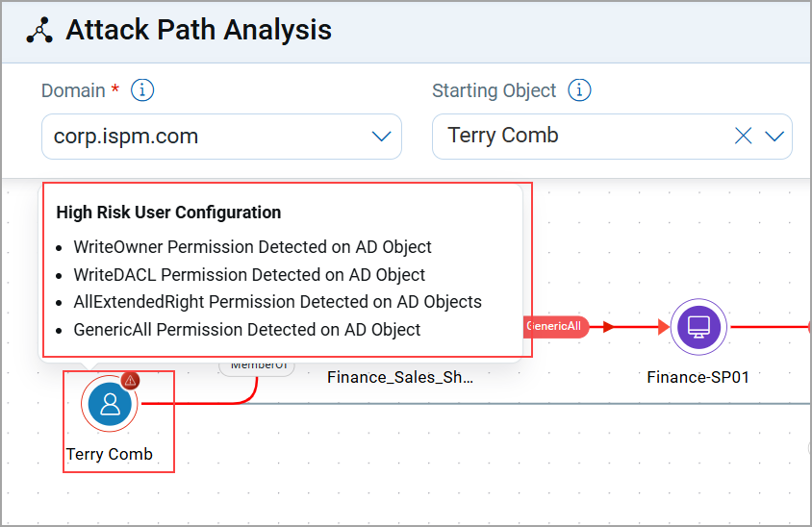Expand the Starting Object dropdown arrow
Viewport: 812px width, 527px height.
click(774, 136)
